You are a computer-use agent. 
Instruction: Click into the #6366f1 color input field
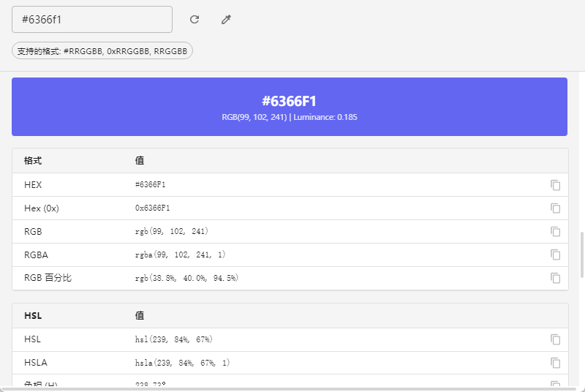coord(91,20)
